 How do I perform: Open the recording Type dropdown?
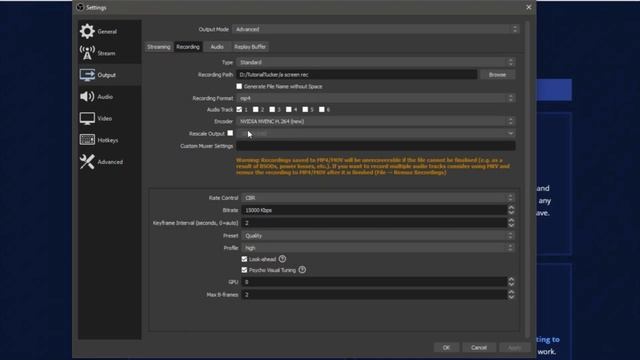(376, 62)
